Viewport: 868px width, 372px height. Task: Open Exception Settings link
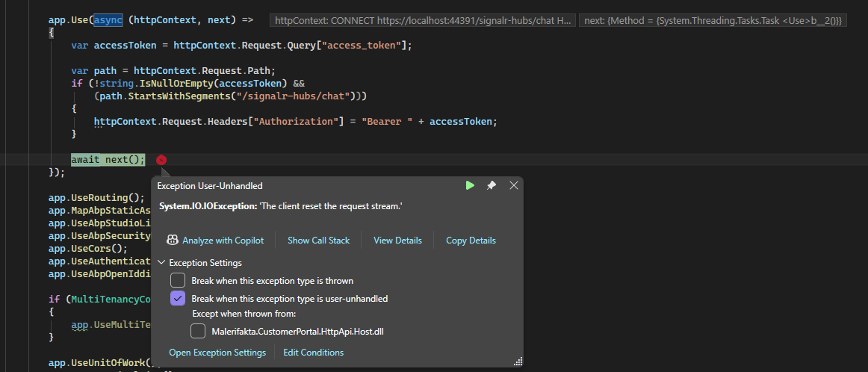[x=217, y=353]
